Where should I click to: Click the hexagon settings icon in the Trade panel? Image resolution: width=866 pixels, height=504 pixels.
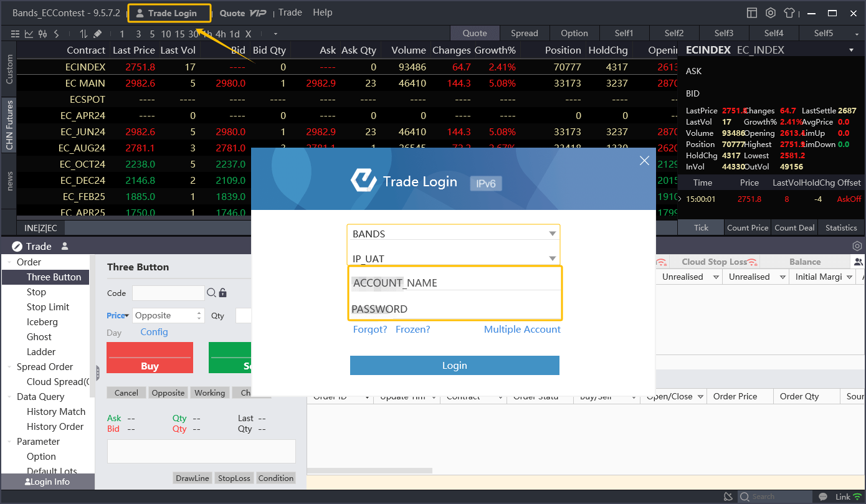click(x=857, y=246)
